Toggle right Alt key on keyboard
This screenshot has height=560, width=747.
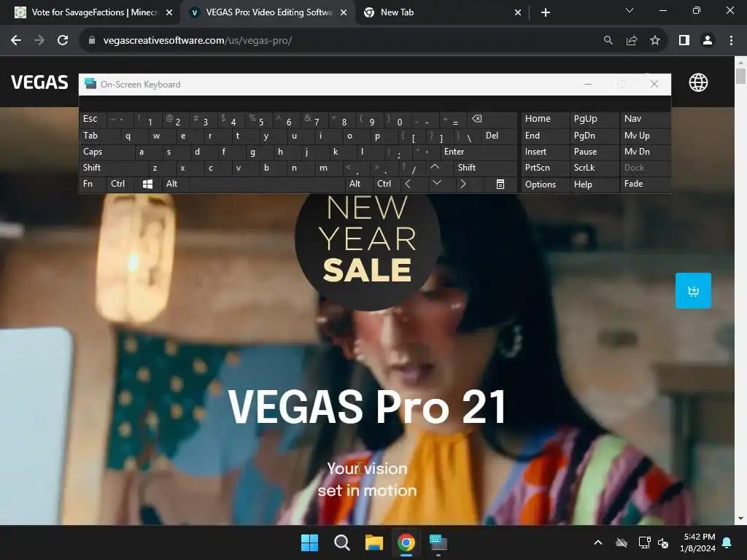coord(358,184)
